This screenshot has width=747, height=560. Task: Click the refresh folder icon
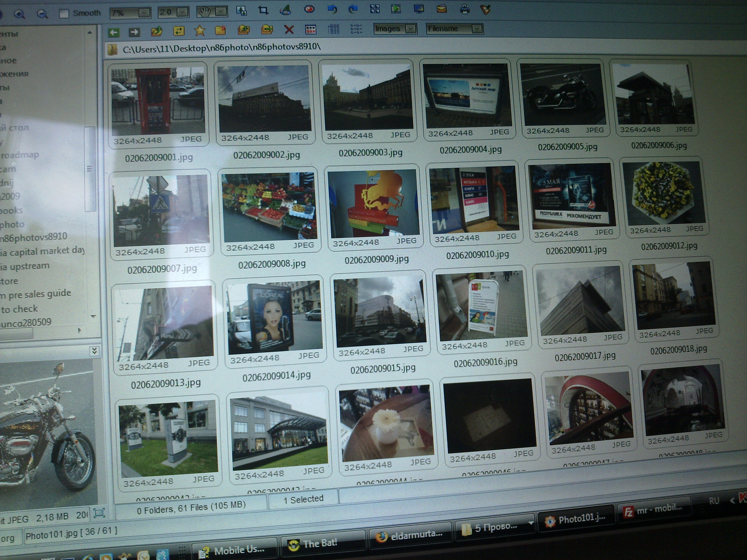(179, 31)
